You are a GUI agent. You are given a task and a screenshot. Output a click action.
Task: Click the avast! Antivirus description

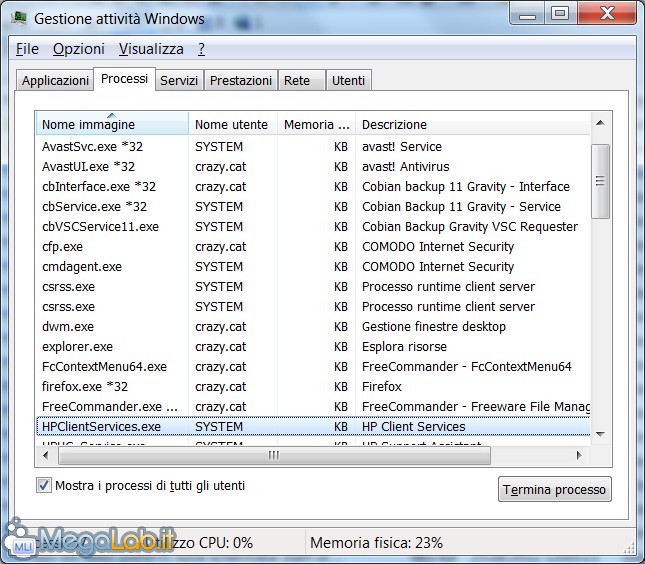406,167
